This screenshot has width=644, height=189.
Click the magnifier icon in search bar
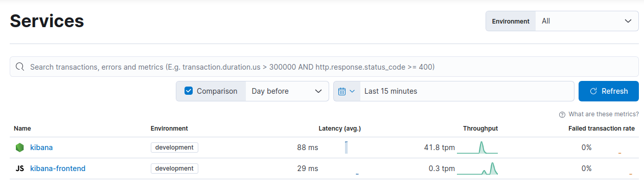20,67
